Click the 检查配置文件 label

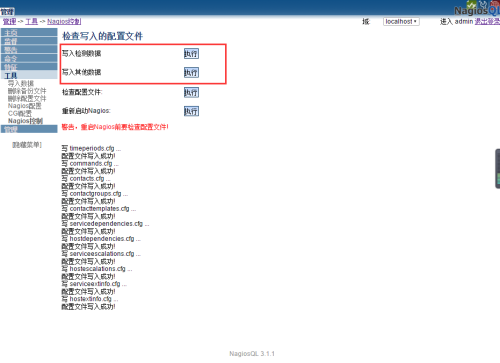pos(82,92)
